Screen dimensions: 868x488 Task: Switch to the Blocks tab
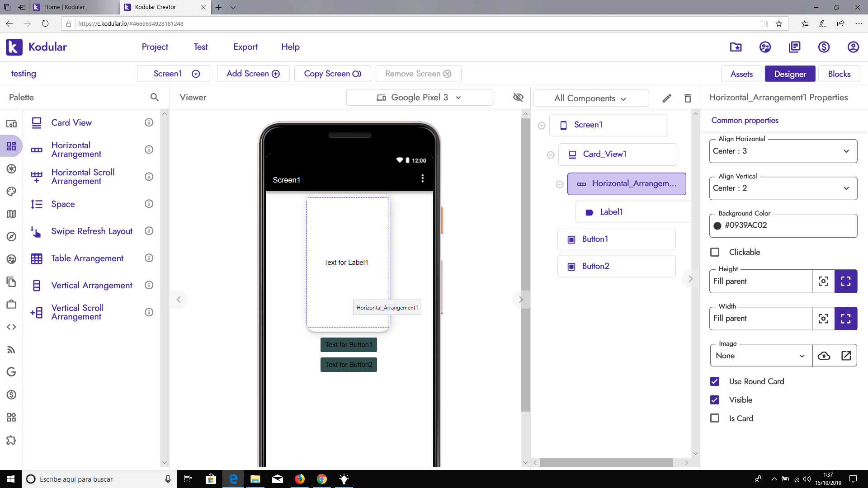839,74
